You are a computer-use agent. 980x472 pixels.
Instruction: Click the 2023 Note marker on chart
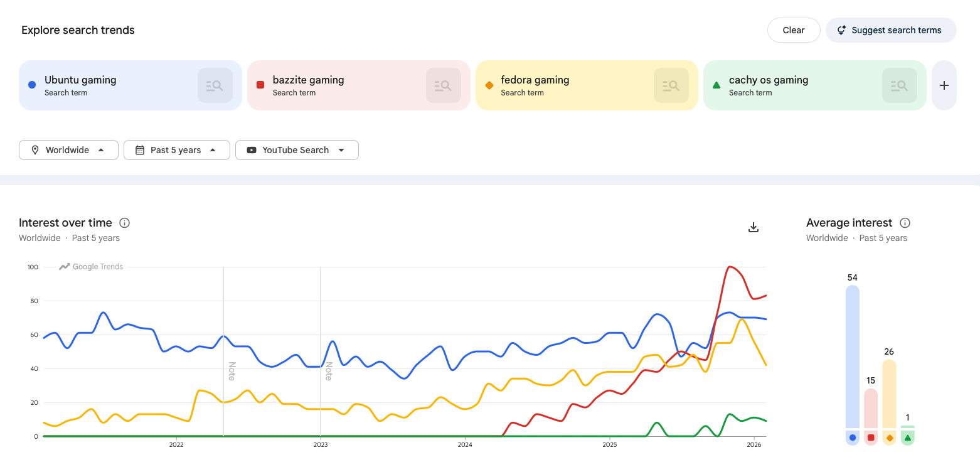click(x=328, y=371)
